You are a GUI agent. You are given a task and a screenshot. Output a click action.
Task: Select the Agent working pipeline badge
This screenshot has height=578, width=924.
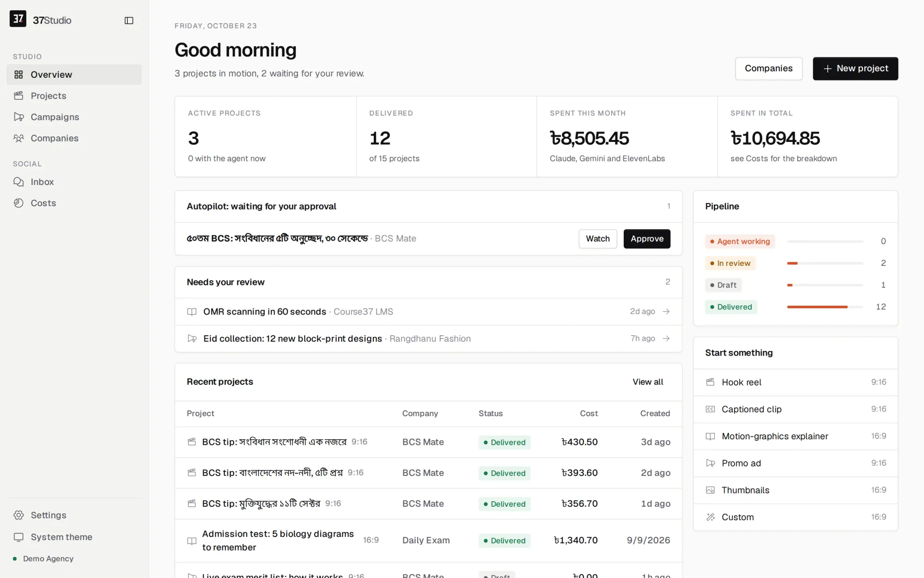pos(740,241)
